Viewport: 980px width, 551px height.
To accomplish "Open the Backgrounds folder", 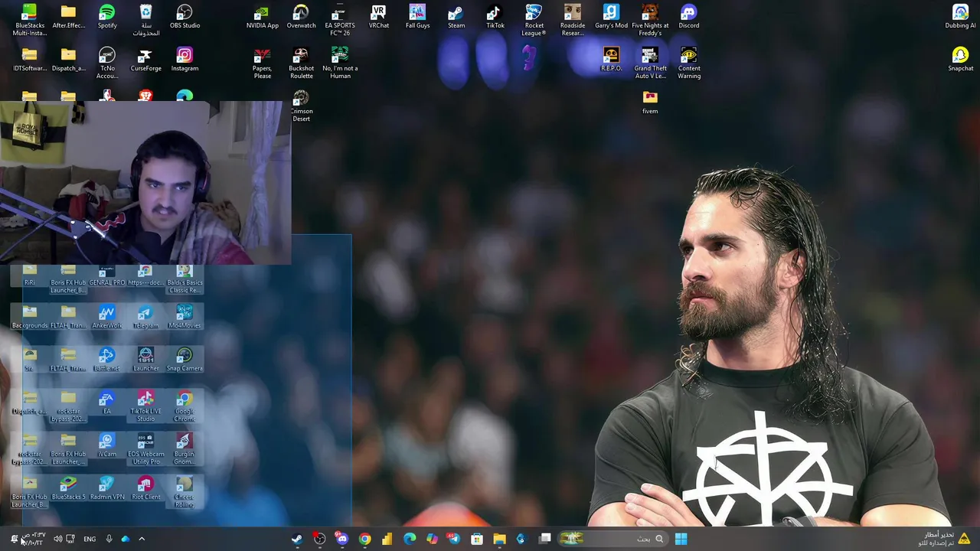I will click(x=29, y=317).
